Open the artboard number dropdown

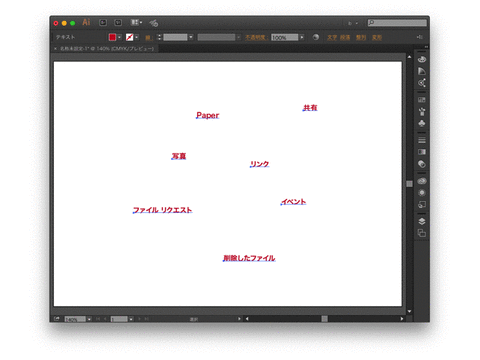pos(131,319)
